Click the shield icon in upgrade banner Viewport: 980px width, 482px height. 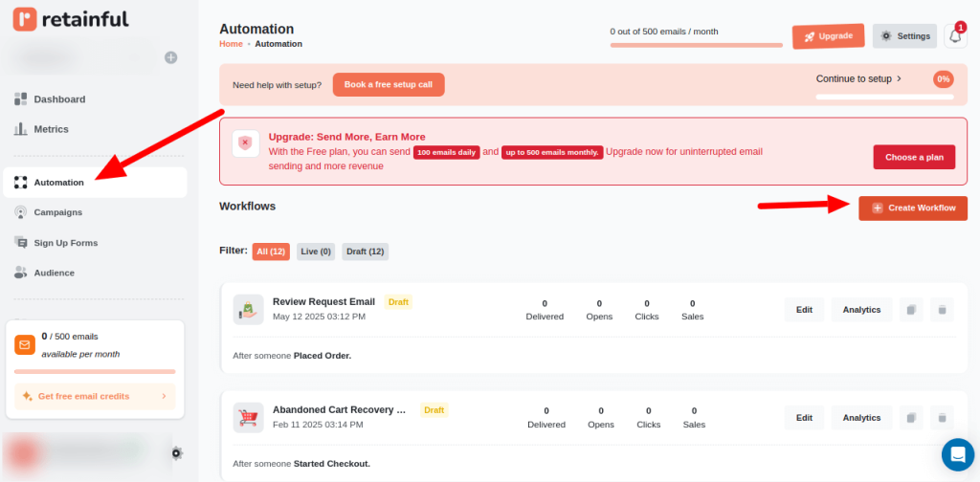click(246, 143)
